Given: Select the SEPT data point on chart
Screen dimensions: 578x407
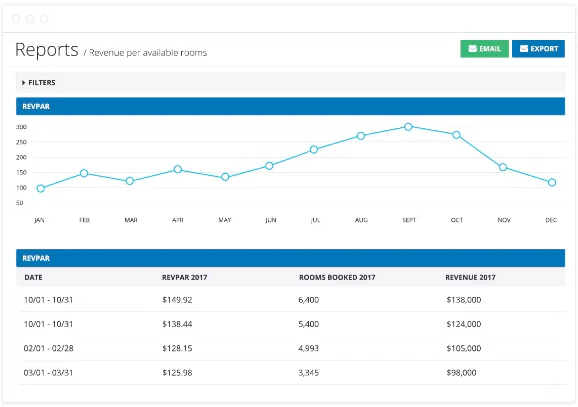Looking at the screenshot, I should click(408, 127).
